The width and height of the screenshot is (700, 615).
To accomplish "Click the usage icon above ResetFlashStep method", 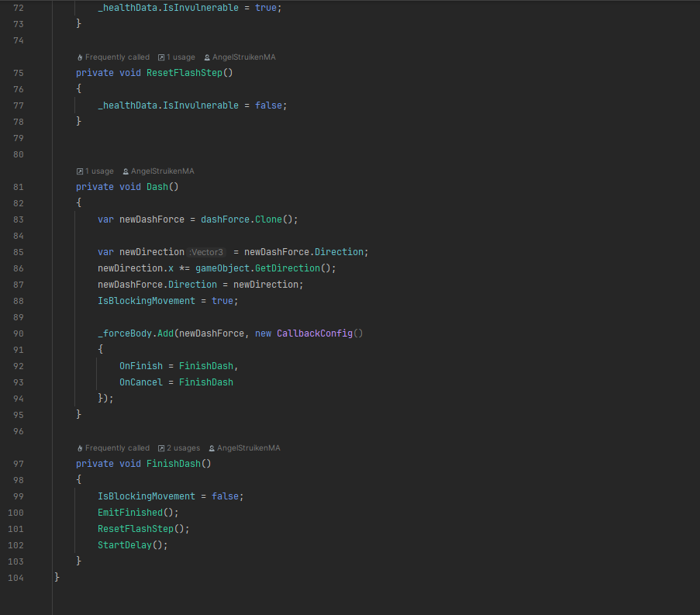I will (161, 57).
